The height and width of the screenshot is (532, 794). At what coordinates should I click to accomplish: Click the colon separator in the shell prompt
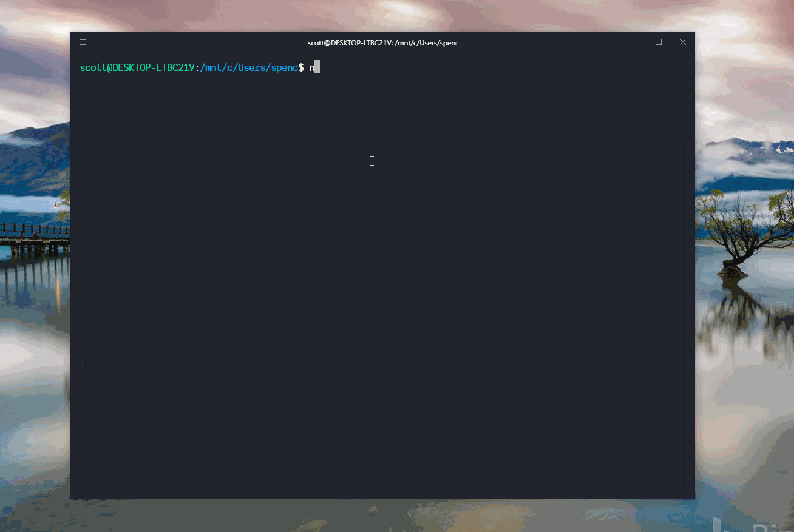pyautogui.click(x=197, y=67)
